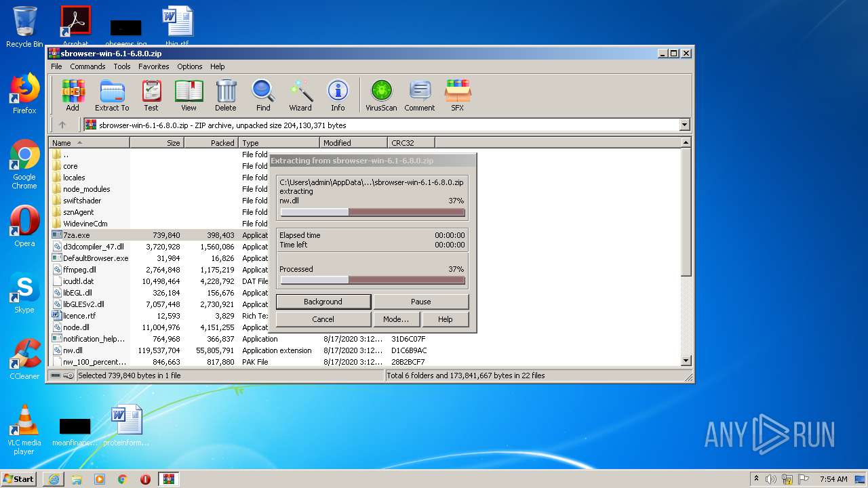Sort by Packed column header
Viewport: 868px width, 488px height.
tap(211, 143)
